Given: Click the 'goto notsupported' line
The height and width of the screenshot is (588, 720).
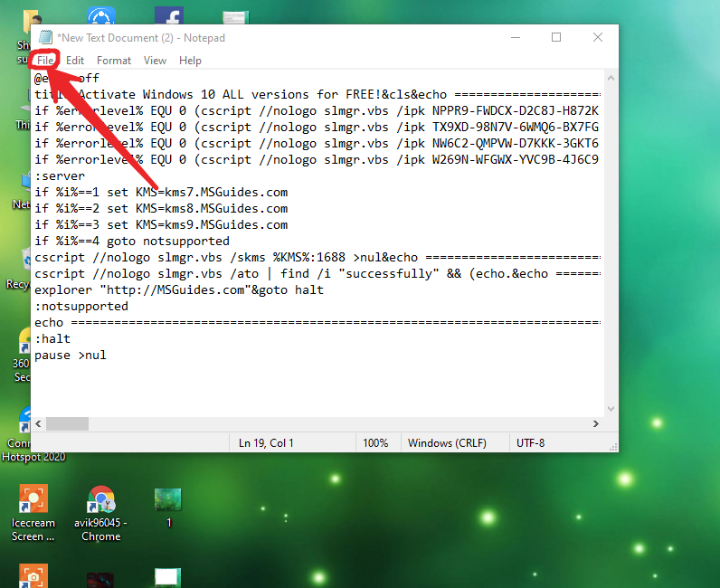Looking at the screenshot, I should (132, 242).
